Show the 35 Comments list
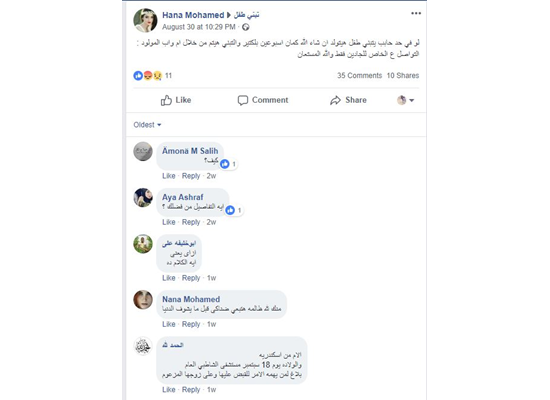Image resolution: width=550 pixels, height=400 pixels. click(360, 75)
